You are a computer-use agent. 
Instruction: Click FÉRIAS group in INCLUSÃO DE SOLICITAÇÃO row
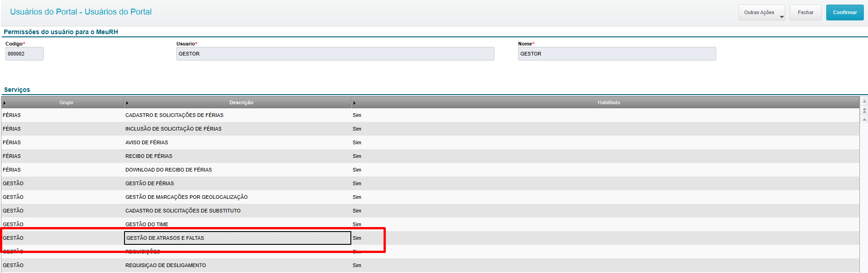tap(12, 129)
